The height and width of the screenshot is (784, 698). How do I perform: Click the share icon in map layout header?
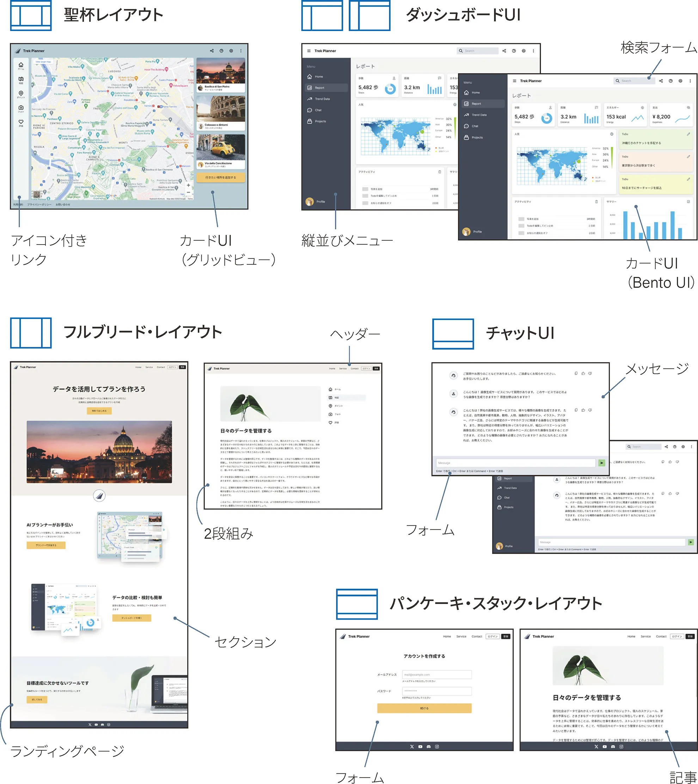212,51
